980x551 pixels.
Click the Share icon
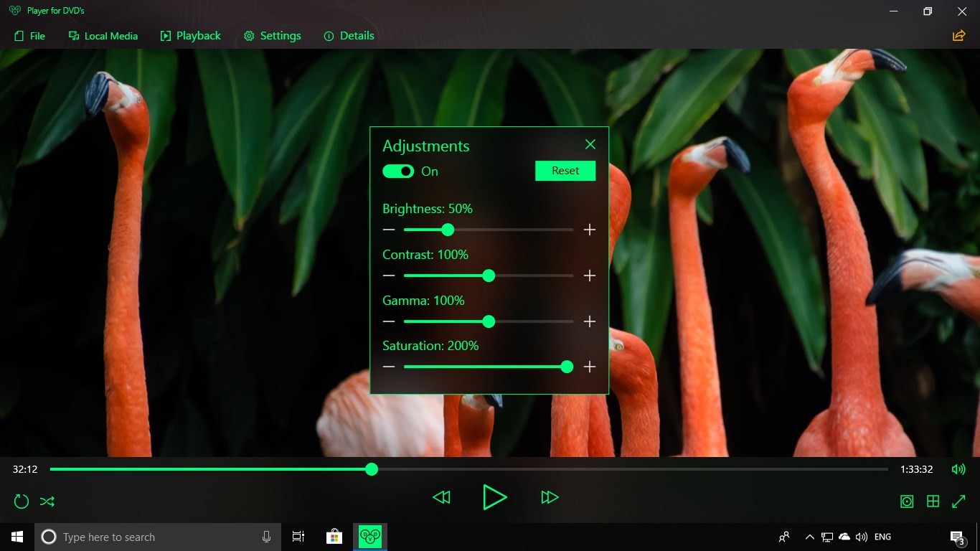pos(958,34)
